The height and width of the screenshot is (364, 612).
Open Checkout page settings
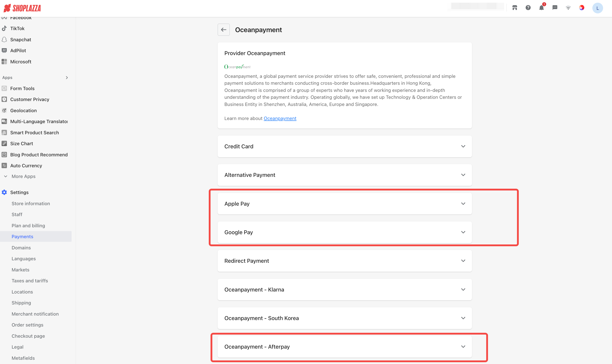(28, 336)
